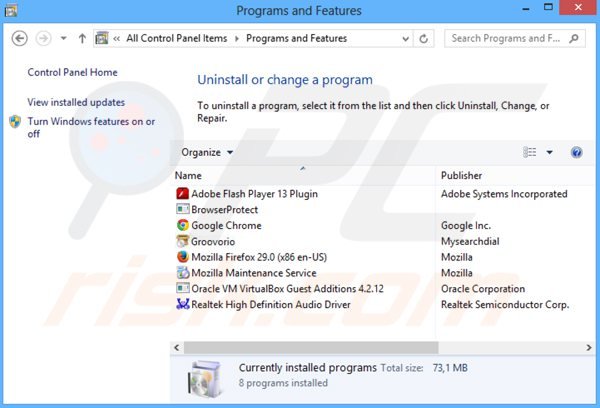
Task: Open the Organize menu
Action: tap(207, 152)
